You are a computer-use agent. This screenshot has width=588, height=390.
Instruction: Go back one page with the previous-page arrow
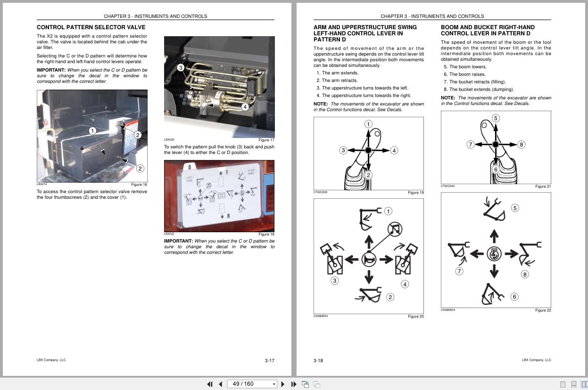click(x=220, y=384)
